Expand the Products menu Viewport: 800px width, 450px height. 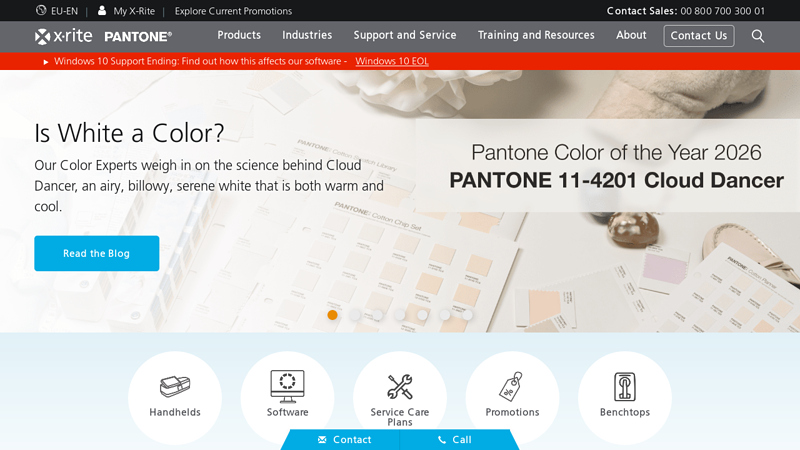[239, 35]
